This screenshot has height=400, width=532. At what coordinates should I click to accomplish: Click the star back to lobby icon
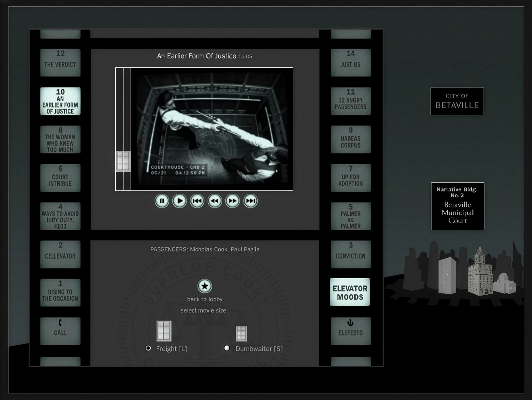tap(204, 286)
